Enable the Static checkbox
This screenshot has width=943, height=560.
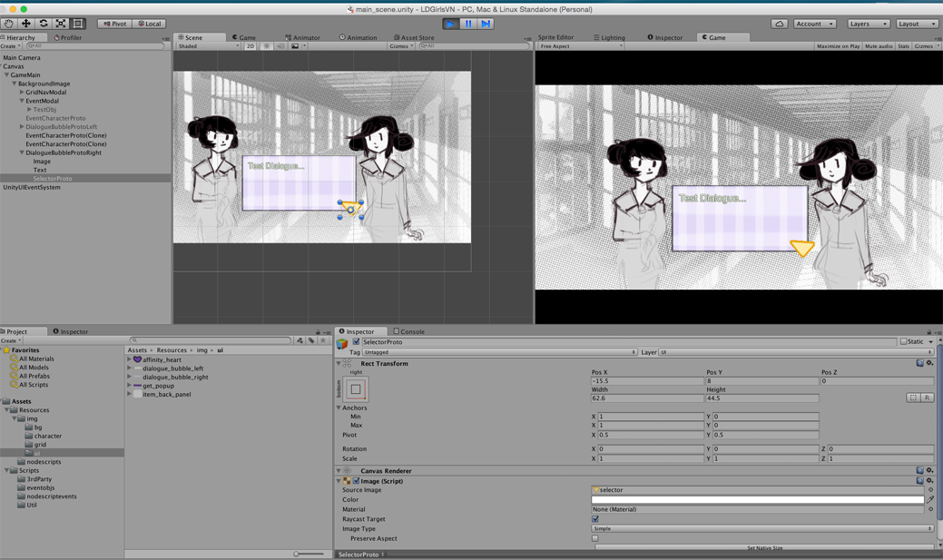click(x=903, y=341)
